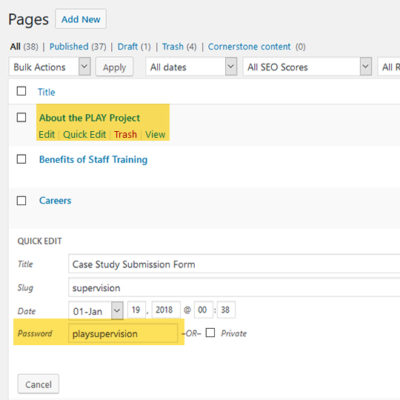Filter by Cornerstone content
The image size is (400, 400).
[249, 47]
